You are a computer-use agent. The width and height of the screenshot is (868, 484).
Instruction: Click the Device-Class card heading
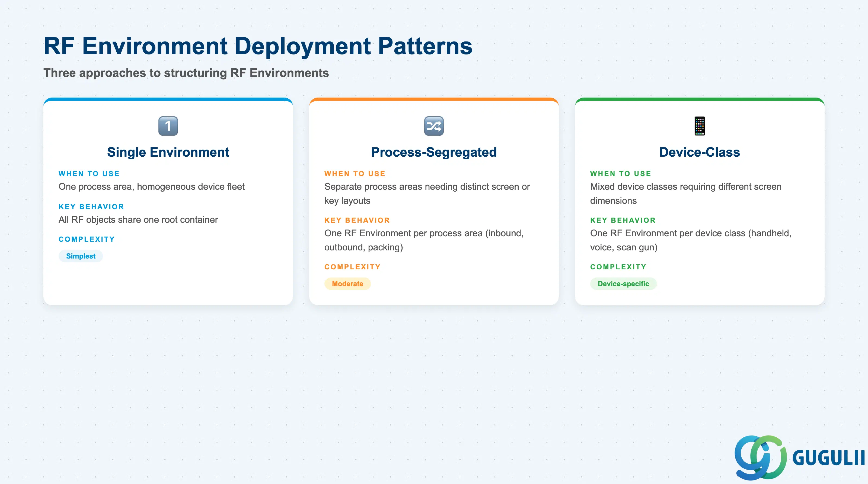click(700, 152)
